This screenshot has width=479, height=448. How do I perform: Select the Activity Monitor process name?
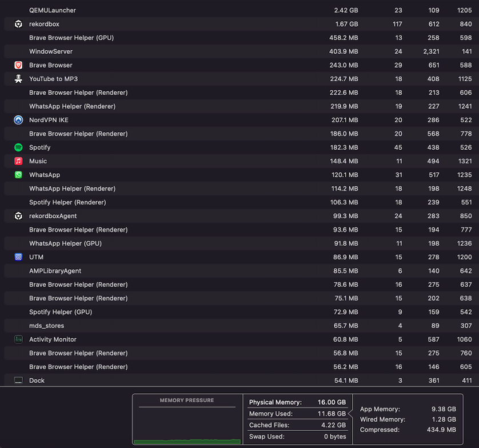click(x=53, y=339)
